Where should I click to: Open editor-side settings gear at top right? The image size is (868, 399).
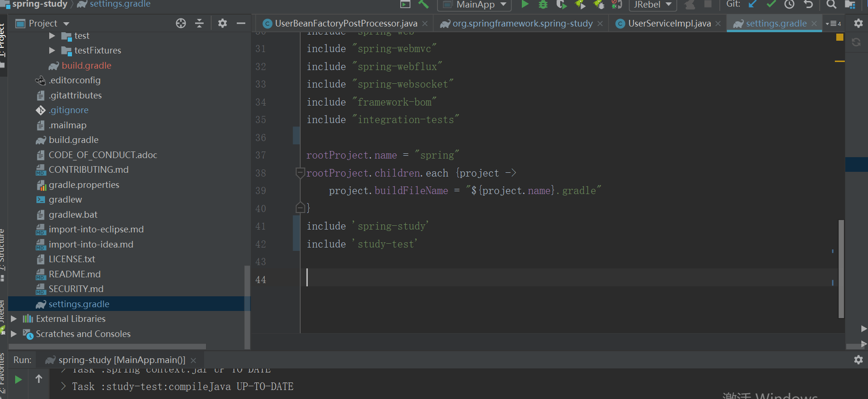pyautogui.click(x=859, y=23)
